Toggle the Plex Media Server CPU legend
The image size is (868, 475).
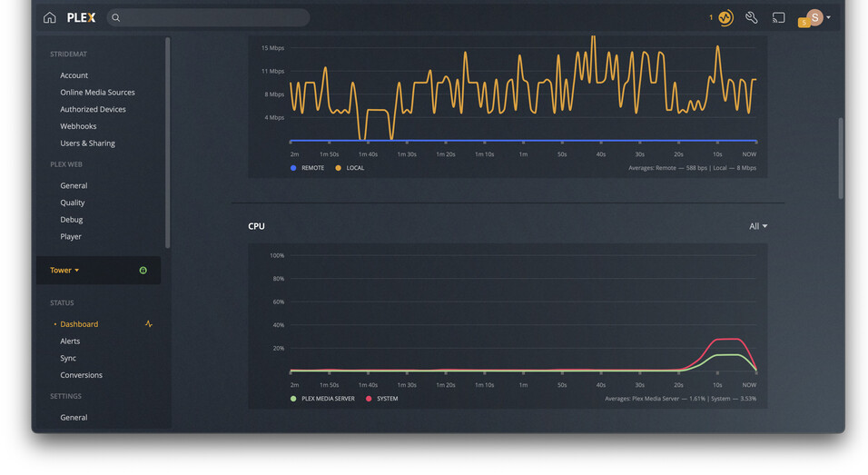coord(322,399)
